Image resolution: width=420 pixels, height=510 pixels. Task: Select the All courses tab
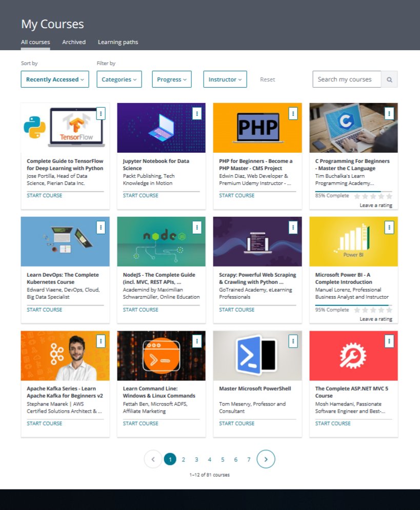coord(35,42)
